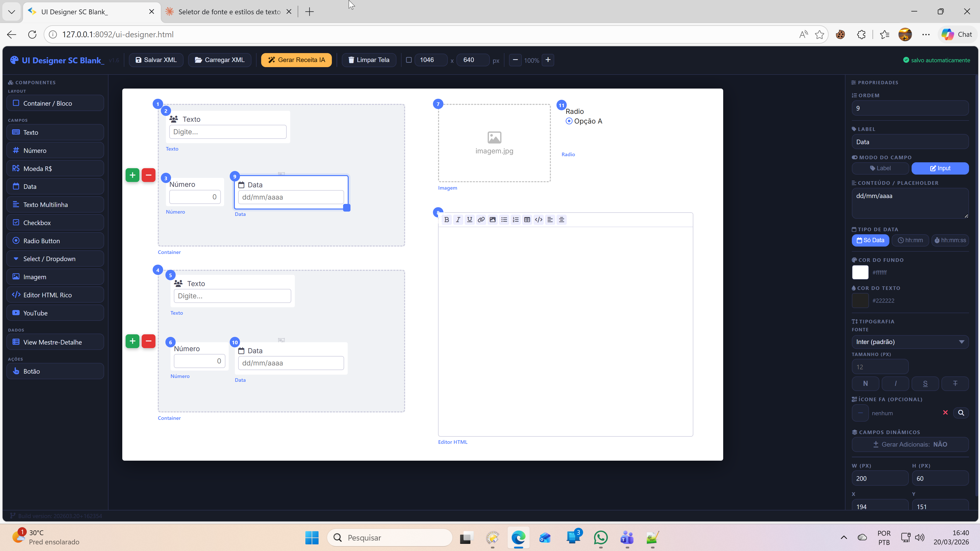980x551 pixels.
Task: Show hidden system tray icons
Action: pyautogui.click(x=843, y=537)
